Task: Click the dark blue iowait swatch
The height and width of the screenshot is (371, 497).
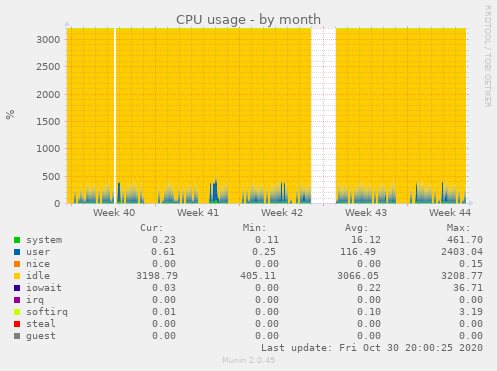Action: coord(17,288)
